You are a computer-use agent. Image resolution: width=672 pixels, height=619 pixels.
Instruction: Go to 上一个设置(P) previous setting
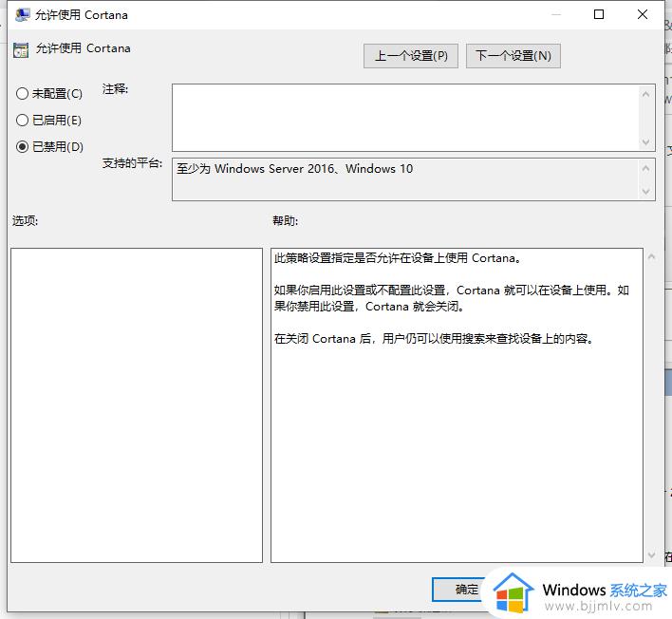tap(411, 56)
